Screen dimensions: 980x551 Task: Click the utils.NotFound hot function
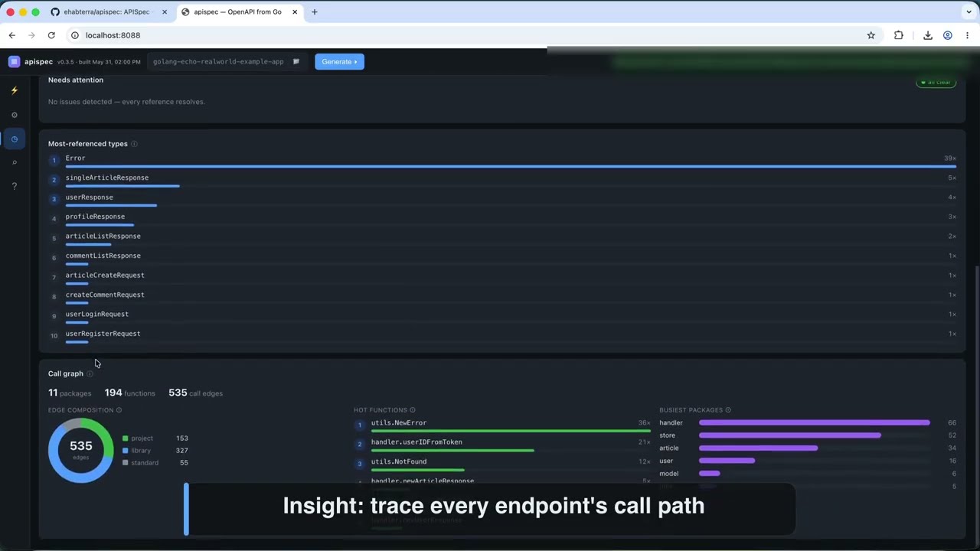pyautogui.click(x=399, y=461)
